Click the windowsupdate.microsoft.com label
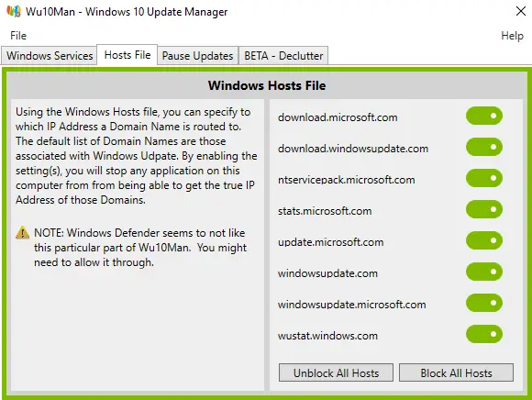Screen dimensions: 532x400 coord(352,305)
